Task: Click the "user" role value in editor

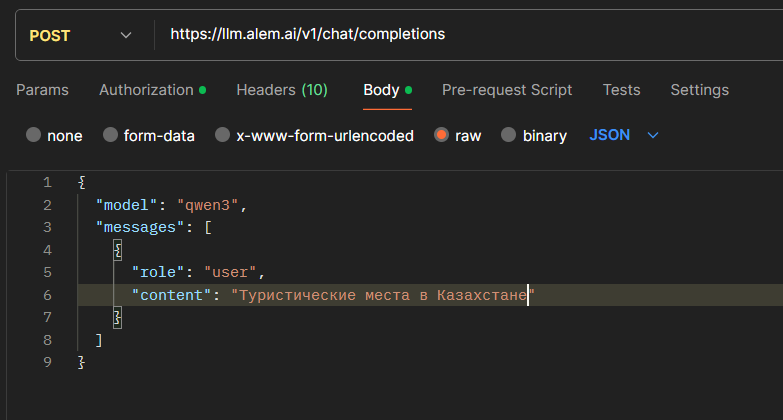Action: (x=233, y=272)
